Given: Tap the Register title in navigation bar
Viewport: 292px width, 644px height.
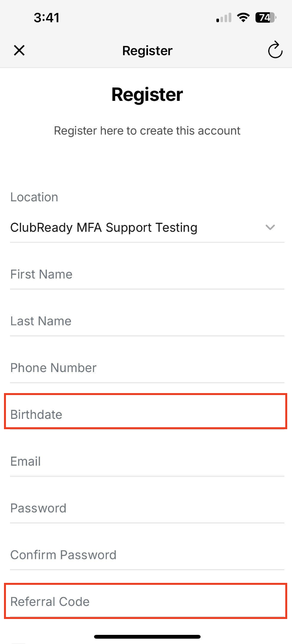Looking at the screenshot, I should pyautogui.click(x=147, y=51).
